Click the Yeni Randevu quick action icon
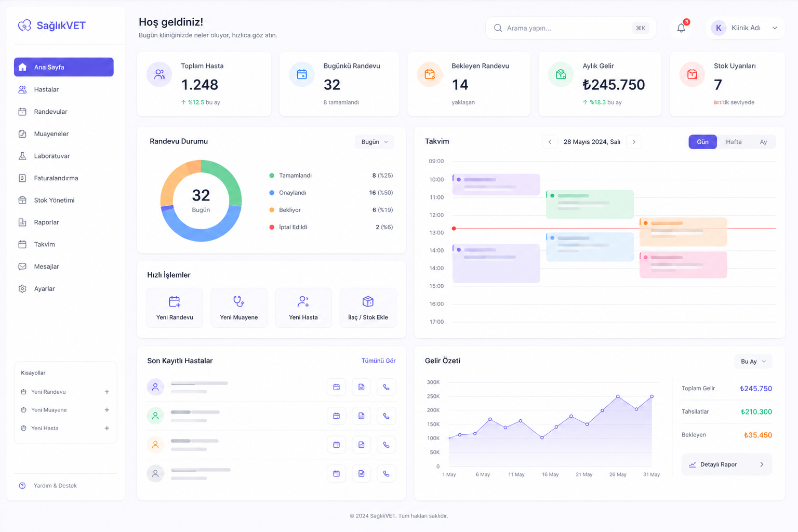The image size is (798, 532). (x=175, y=301)
